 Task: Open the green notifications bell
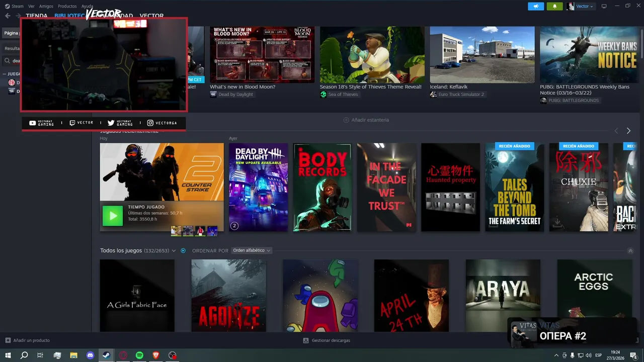(554, 6)
